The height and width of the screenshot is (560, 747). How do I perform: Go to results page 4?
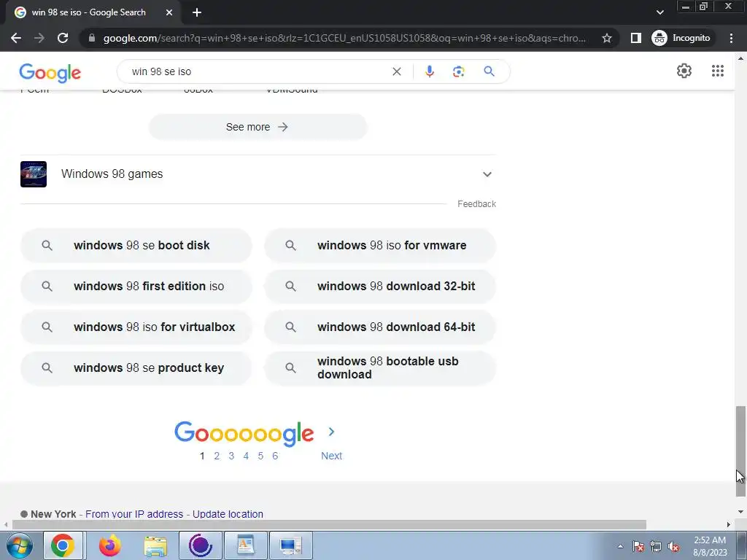pos(246,456)
